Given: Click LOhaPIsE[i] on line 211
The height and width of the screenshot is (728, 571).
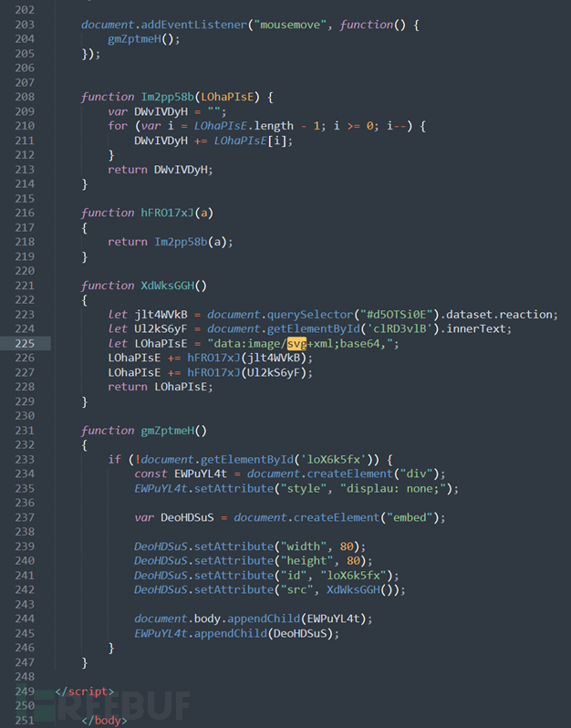Looking at the screenshot, I should click(250, 140).
